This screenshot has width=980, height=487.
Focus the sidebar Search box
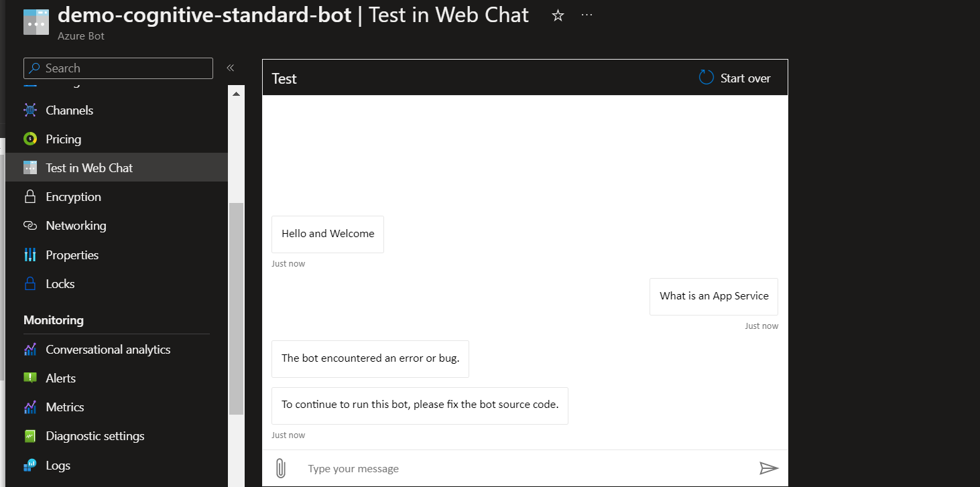[118, 68]
